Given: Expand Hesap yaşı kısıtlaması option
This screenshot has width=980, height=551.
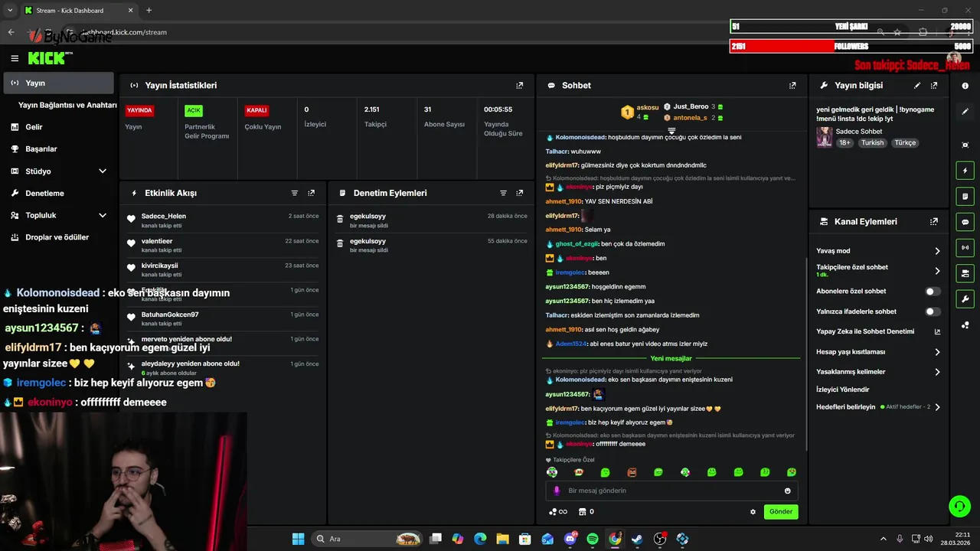Looking at the screenshot, I should point(937,352).
